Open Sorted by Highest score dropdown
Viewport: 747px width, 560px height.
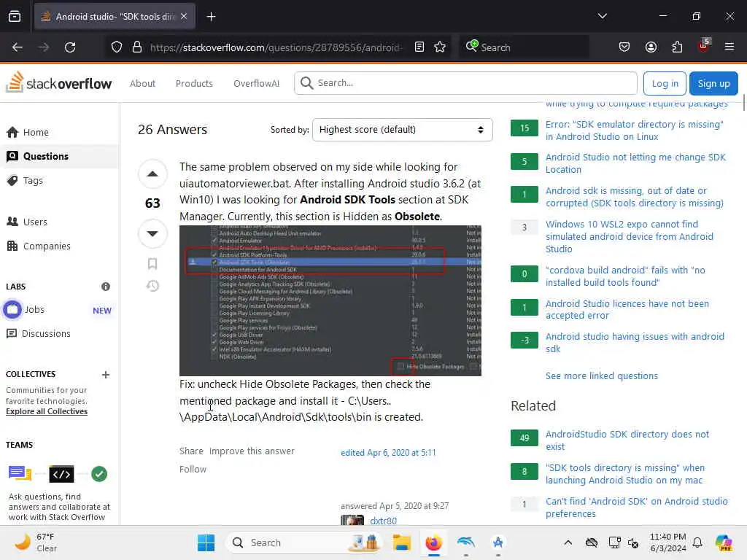(x=402, y=130)
